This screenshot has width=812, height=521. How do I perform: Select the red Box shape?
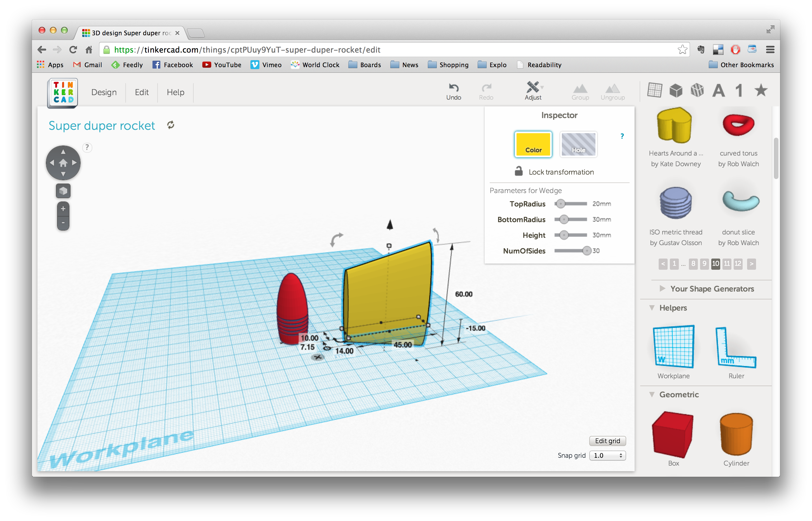point(673,434)
